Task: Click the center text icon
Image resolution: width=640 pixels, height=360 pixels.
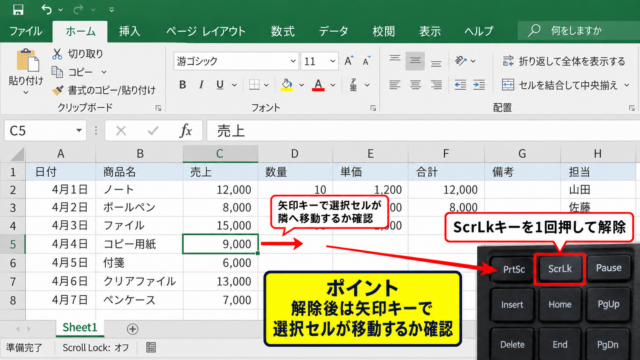Action: 415,85
